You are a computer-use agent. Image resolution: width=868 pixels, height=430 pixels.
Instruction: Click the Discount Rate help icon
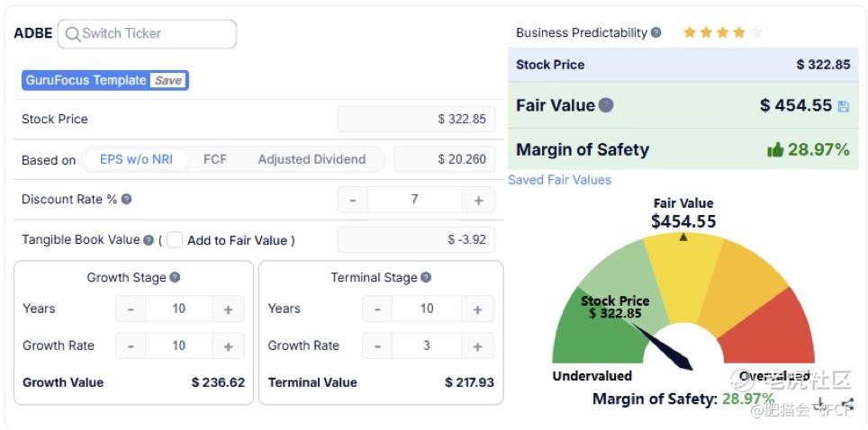pyautogui.click(x=127, y=199)
